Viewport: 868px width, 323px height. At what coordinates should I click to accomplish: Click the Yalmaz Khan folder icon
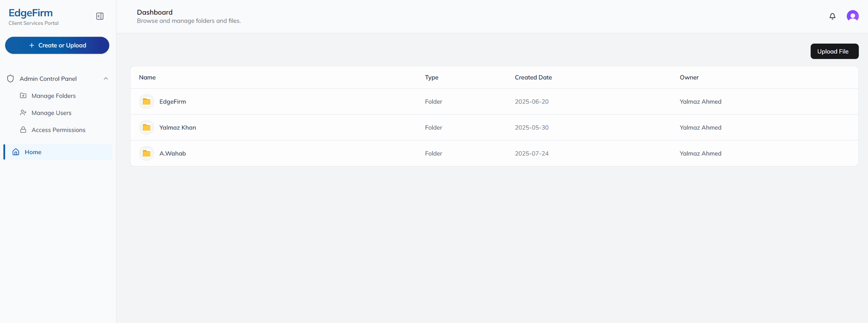point(146,127)
